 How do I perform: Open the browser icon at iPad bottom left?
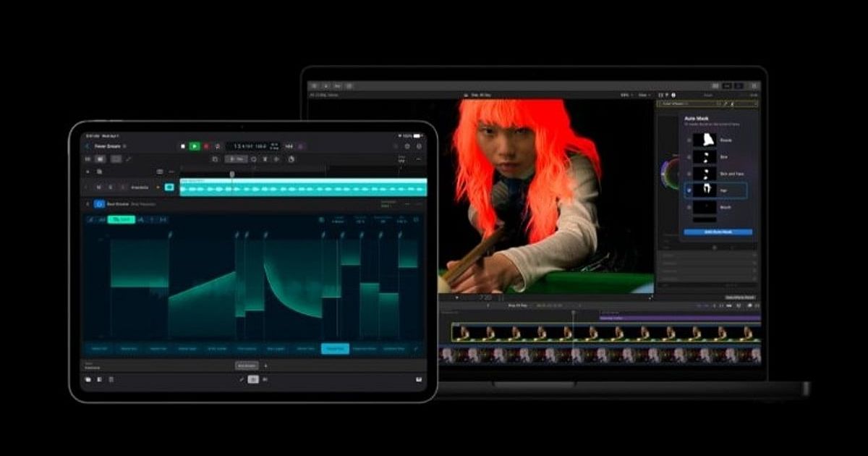coord(88,379)
